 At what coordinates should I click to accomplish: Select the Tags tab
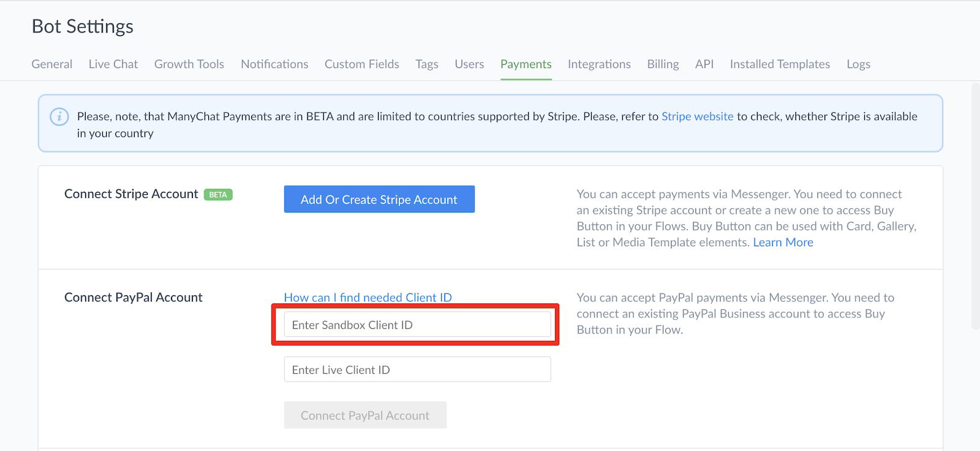pos(427,64)
